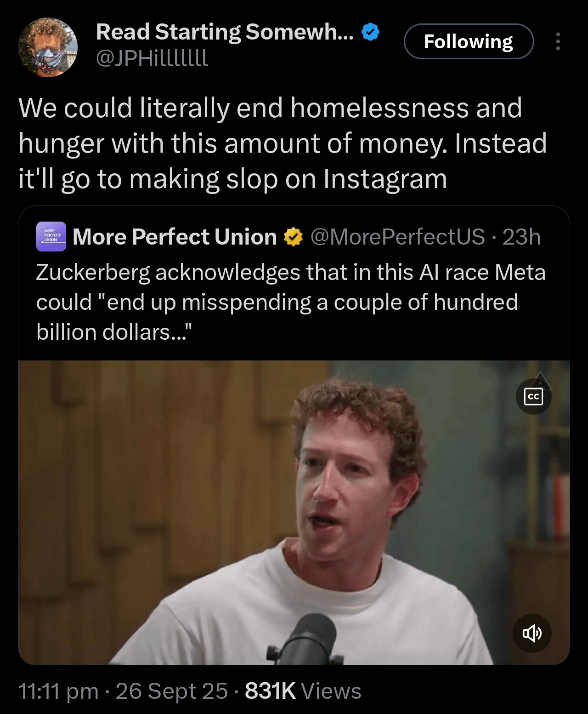View the 831K Views count
The height and width of the screenshot is (714, 588).
point(303,691)
